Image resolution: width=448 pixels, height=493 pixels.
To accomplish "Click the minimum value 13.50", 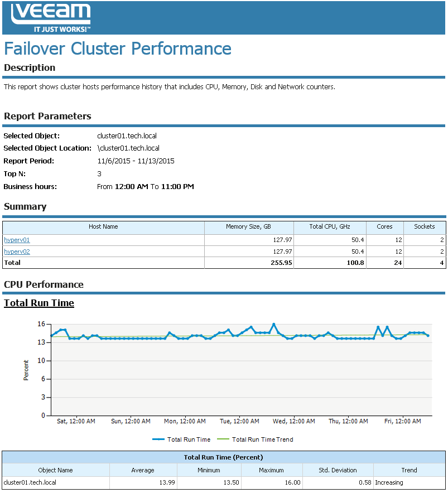I will click(231, 482).
